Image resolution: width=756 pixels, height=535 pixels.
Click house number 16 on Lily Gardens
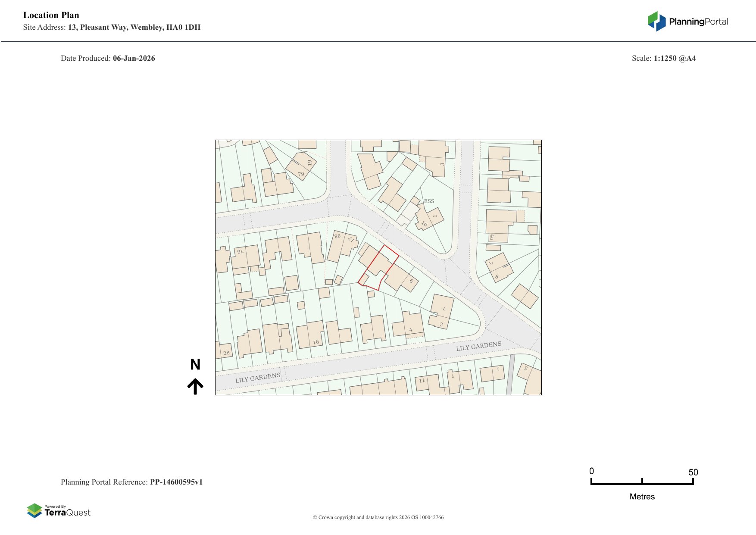[x=316, y=342]
